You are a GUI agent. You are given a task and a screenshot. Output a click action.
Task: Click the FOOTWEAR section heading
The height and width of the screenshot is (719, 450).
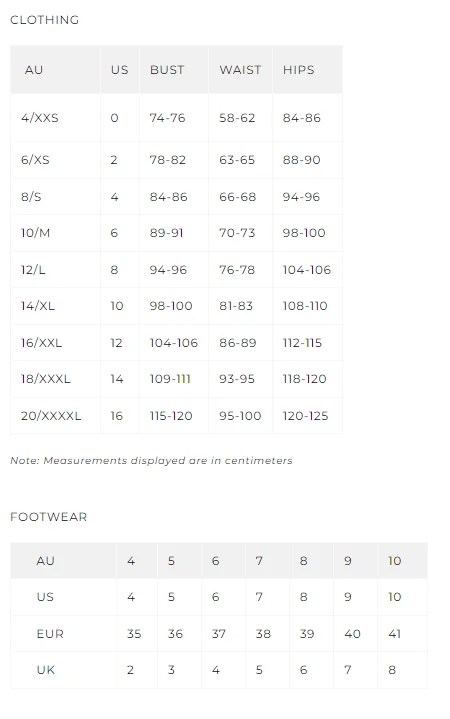click(49, 517)
